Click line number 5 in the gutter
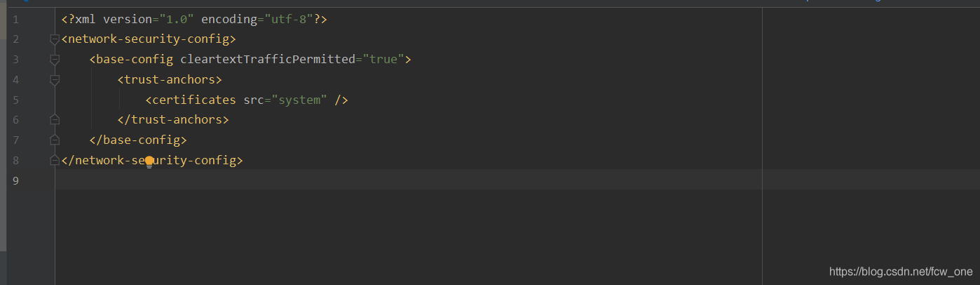The image size is (980, 285). 15,100
